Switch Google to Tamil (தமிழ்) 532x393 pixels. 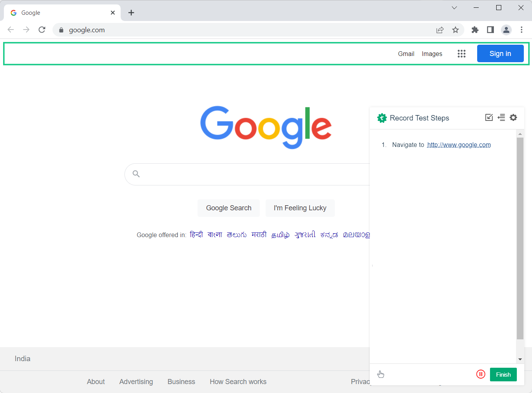point(280,235)
